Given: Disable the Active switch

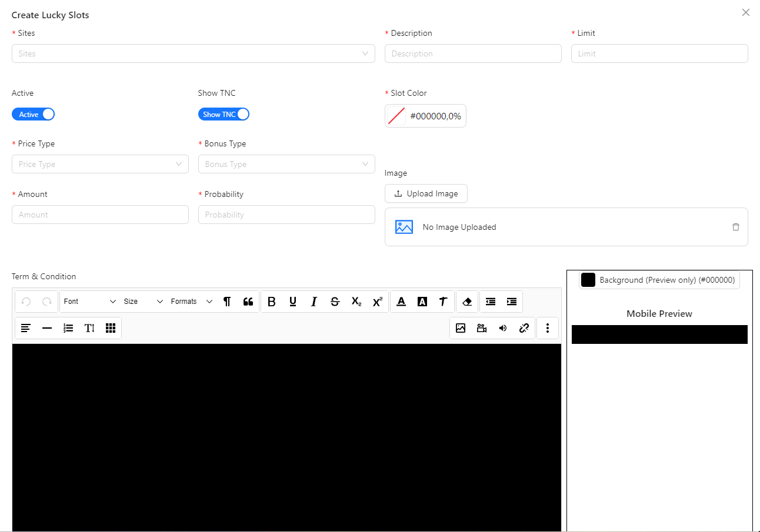Looking at the screenshot, I should point(33,113).
